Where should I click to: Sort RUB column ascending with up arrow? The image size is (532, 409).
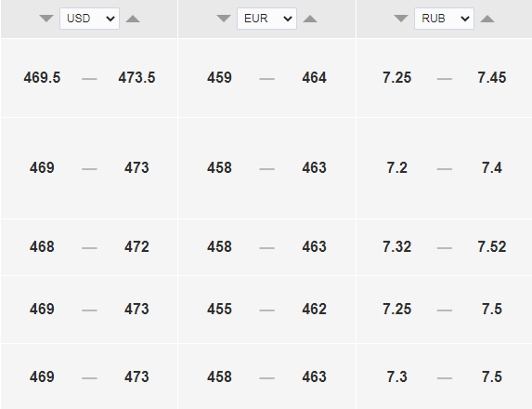pos(487,19)
